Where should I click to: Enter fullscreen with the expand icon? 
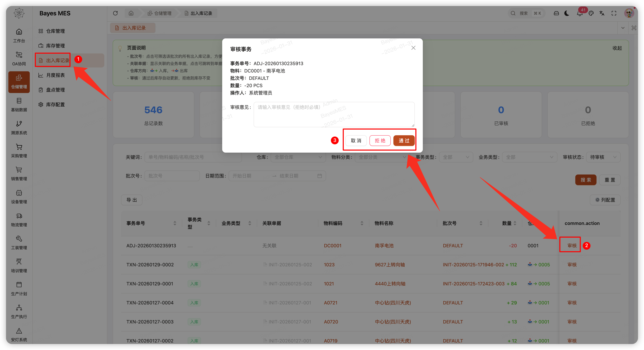pyautogui.click(x=614, y=13)
